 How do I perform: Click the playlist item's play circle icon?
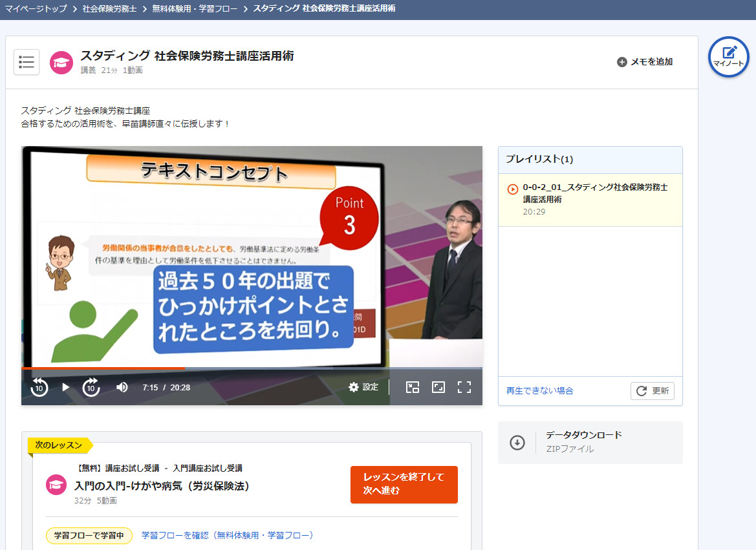513,189
